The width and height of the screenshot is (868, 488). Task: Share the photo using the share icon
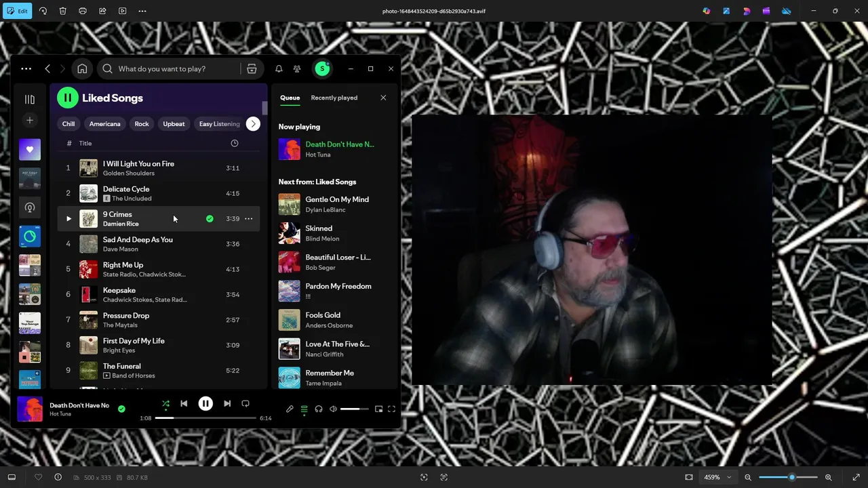(x=102, y=11)
